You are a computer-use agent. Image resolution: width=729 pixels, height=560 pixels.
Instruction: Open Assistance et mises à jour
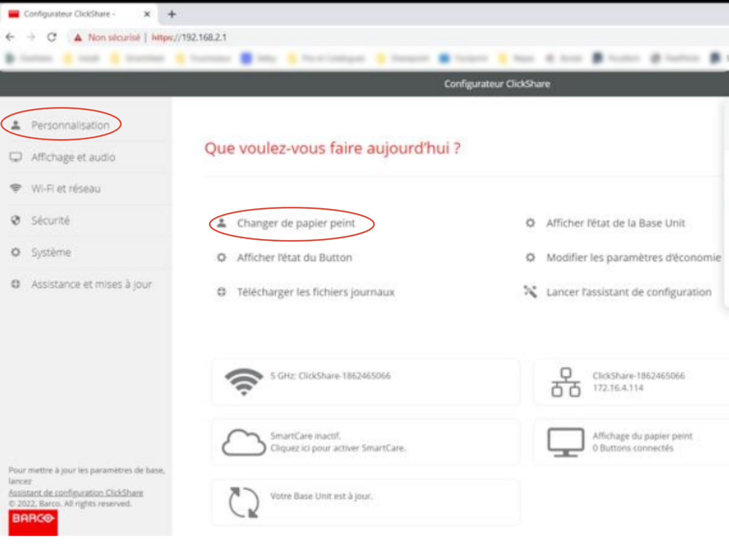tap(92, 284)
